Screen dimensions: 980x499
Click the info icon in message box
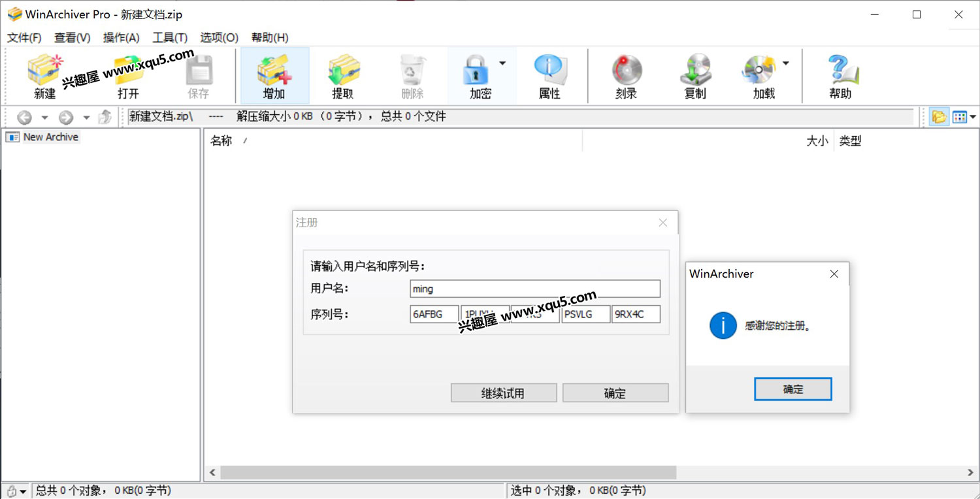(723, 325)
